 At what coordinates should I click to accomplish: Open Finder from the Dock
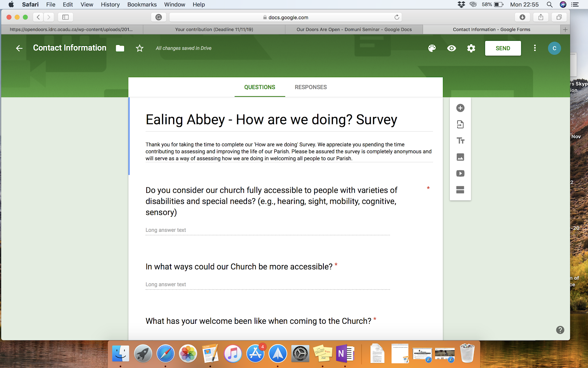(x=121, y=354)
